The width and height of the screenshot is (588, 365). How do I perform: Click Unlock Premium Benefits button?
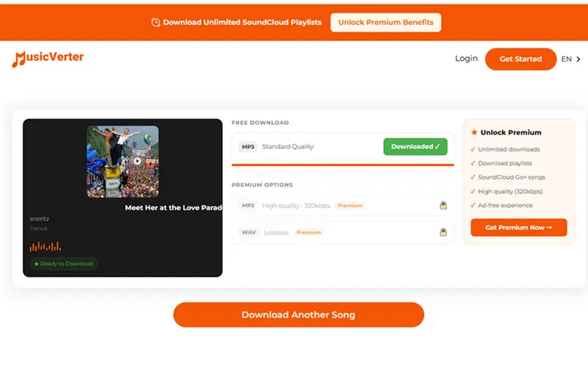tap(385, 23)
